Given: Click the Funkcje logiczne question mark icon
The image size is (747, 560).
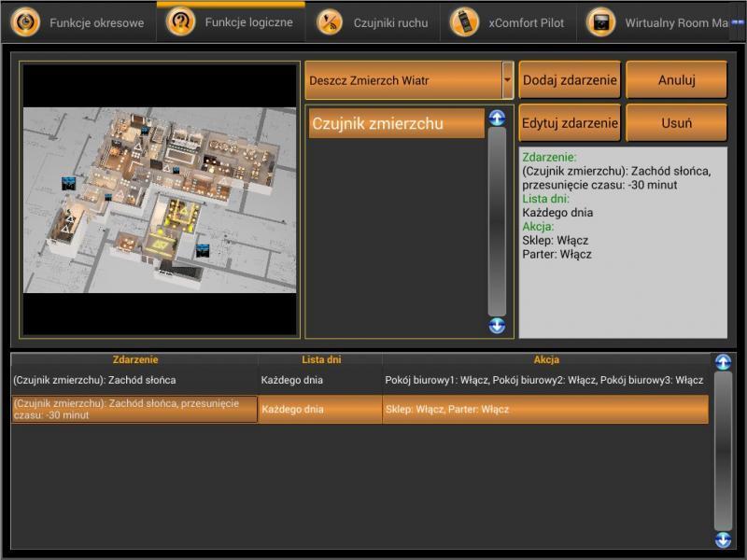Looking at the screenshot, I should point(180,21).
